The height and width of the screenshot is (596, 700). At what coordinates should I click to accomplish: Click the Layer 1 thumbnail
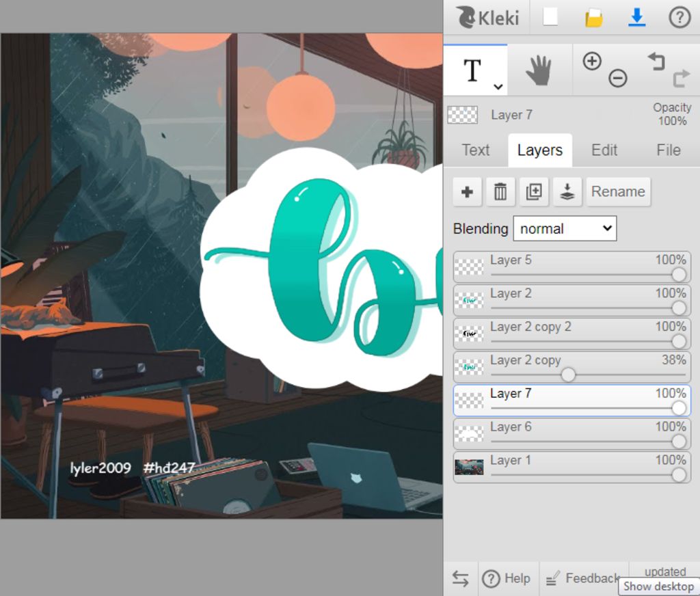[x=469, y=467]
